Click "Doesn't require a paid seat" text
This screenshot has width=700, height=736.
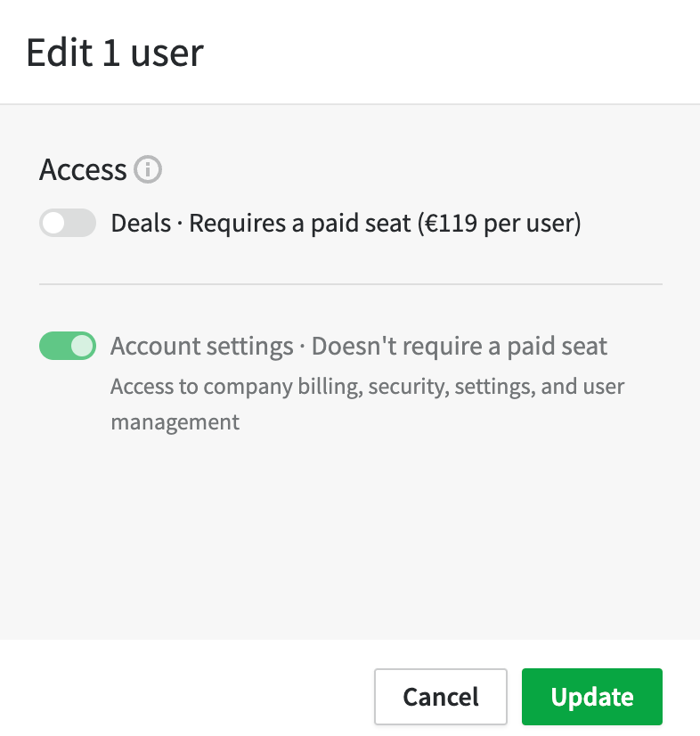tap(460, 346)
